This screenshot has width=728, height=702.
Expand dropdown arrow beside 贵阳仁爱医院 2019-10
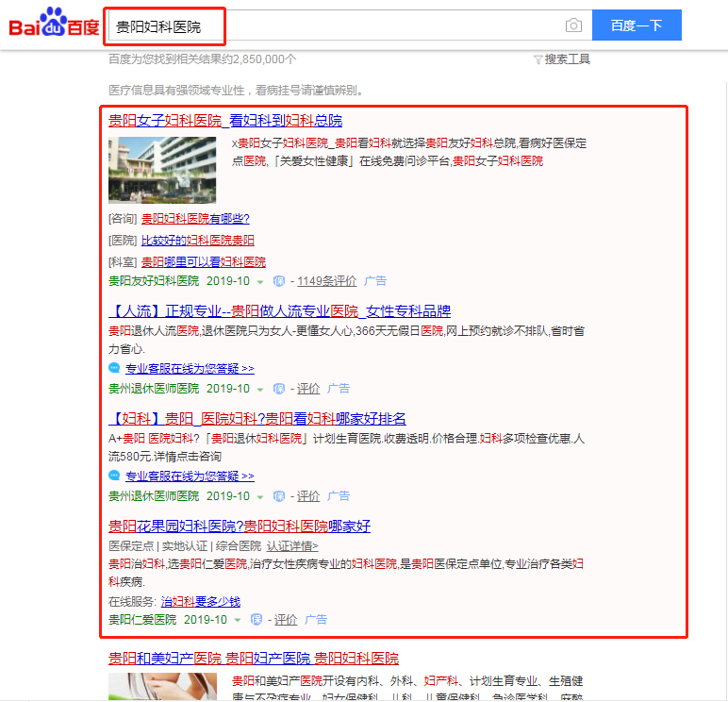[238, 621]
